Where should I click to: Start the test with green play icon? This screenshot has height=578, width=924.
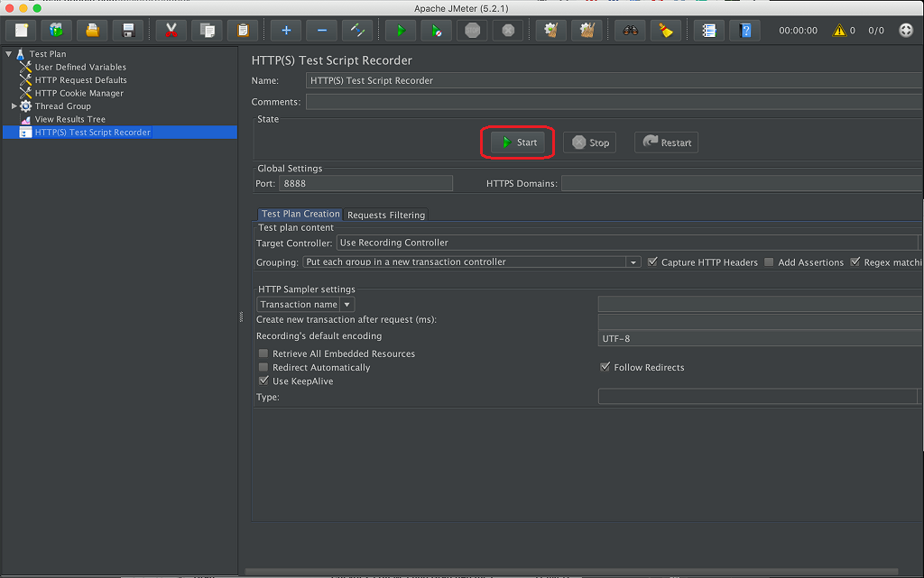(x=401, y=31)
